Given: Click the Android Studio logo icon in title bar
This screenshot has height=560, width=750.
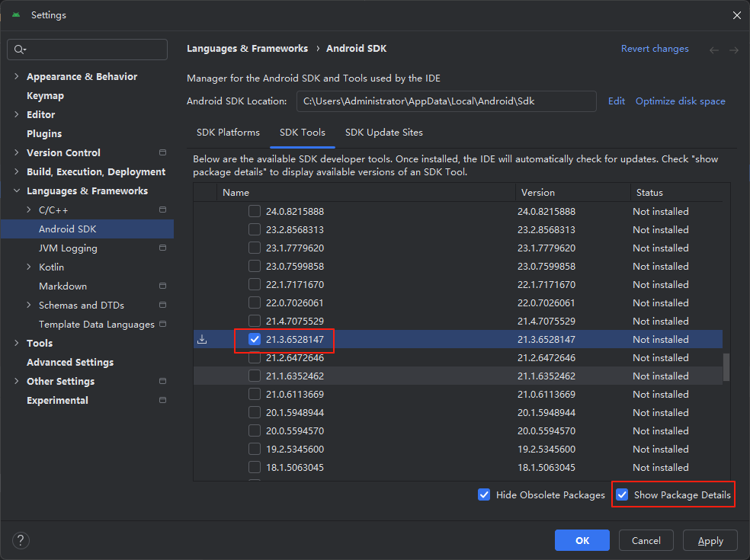Looking at the screenshot, I should point(16,14).
